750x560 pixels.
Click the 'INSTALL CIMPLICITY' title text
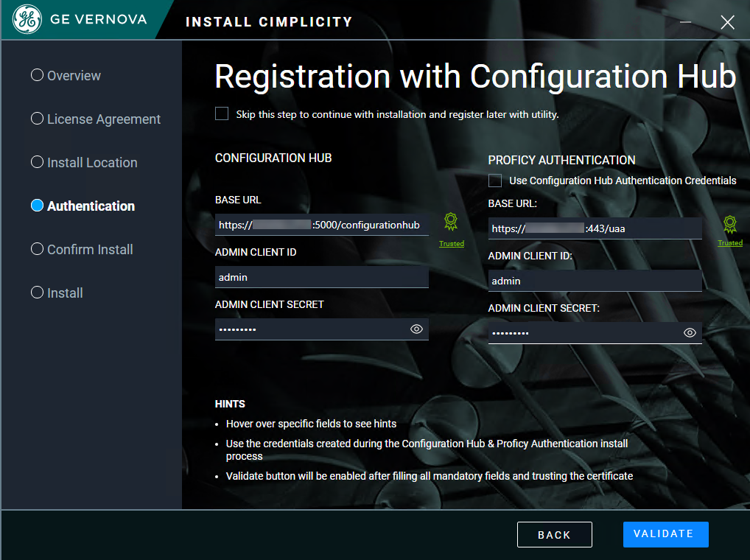point(270,22)
